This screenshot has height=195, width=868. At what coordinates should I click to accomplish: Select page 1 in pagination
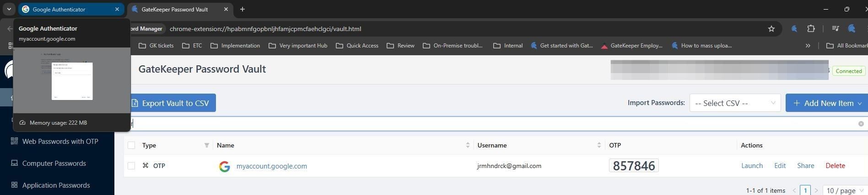(x=805, y=190)
